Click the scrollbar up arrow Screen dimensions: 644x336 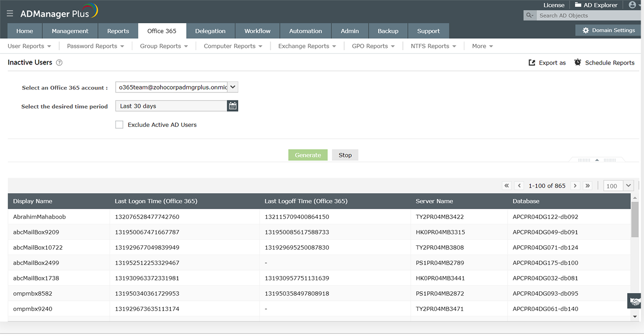pos(635,198)
